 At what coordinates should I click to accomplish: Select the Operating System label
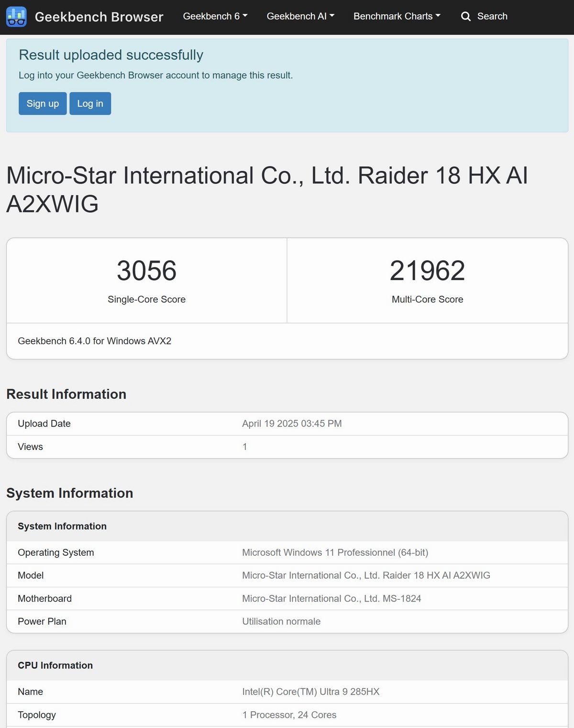(x=55, y=552)
